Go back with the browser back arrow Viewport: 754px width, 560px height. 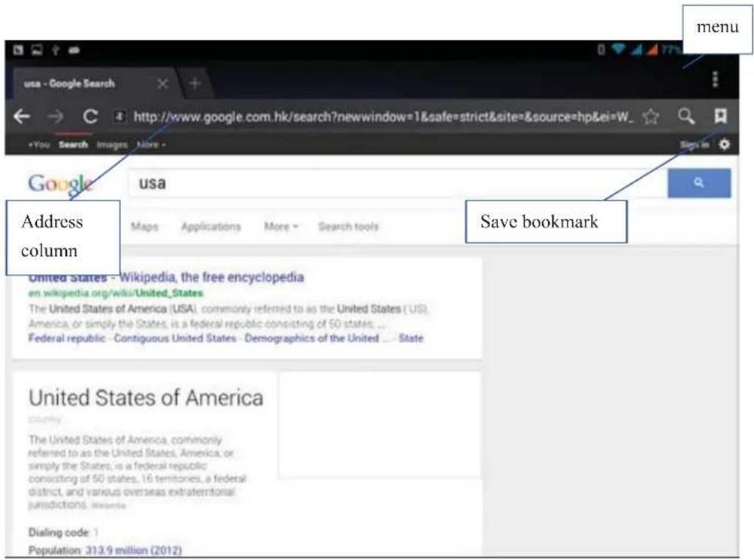[x=22, y=116]
